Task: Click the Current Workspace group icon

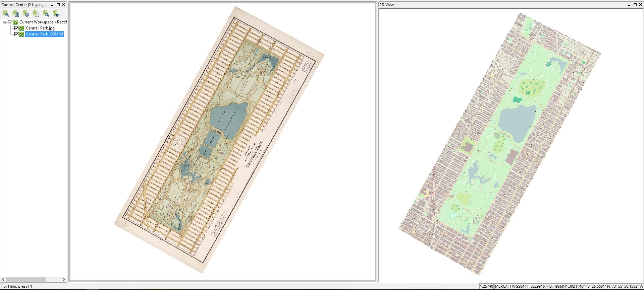Action: pos(15,22)
